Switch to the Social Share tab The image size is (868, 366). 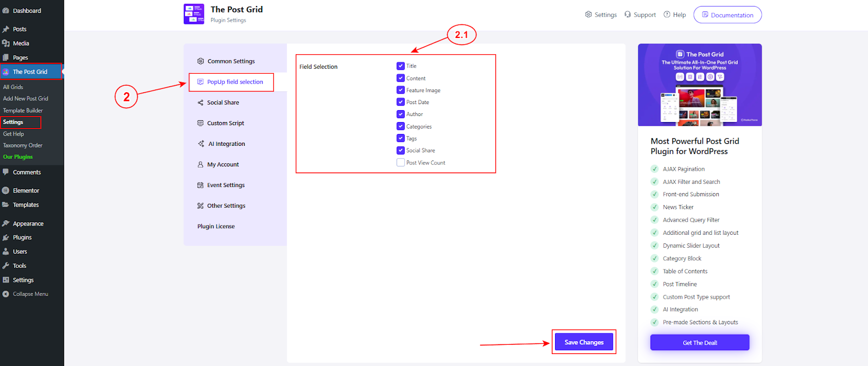(x=235, y=102)
